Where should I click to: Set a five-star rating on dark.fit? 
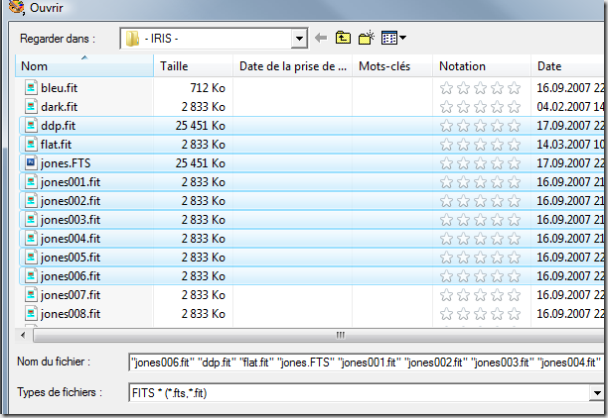(514, 107)
